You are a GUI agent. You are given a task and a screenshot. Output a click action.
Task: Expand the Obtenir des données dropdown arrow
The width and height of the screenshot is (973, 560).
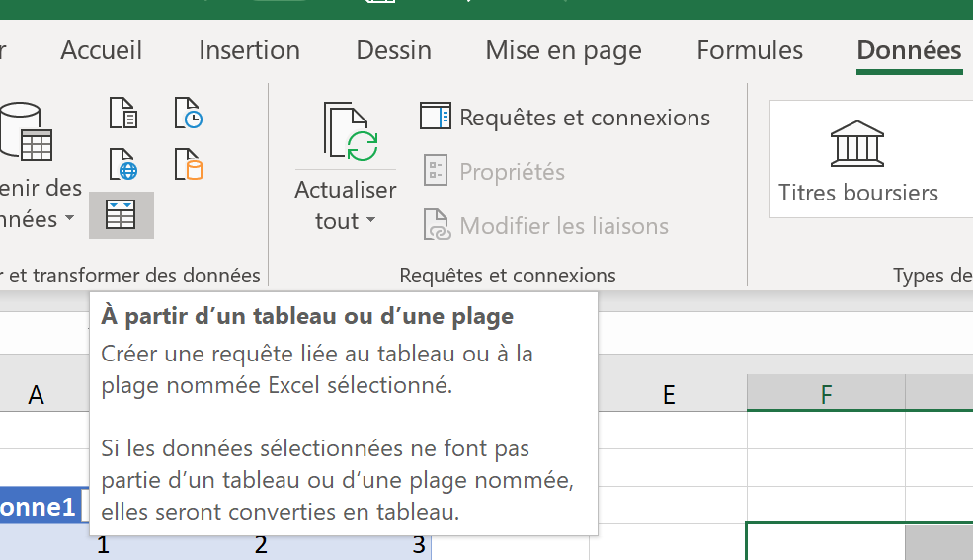pyautogui.click(x=70, y=219)
